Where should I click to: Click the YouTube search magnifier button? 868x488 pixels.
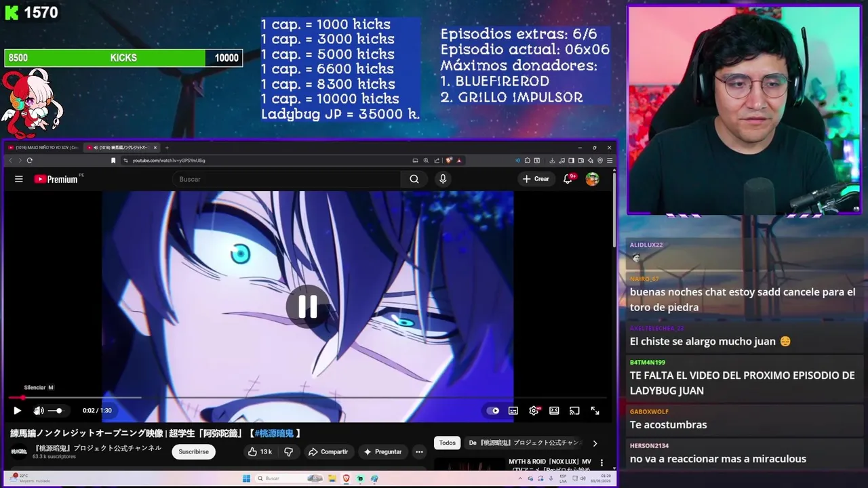(414, 179)
